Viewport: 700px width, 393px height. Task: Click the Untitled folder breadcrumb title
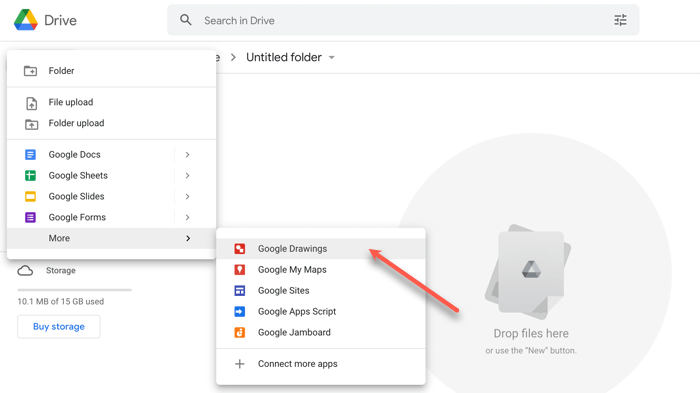284,58
